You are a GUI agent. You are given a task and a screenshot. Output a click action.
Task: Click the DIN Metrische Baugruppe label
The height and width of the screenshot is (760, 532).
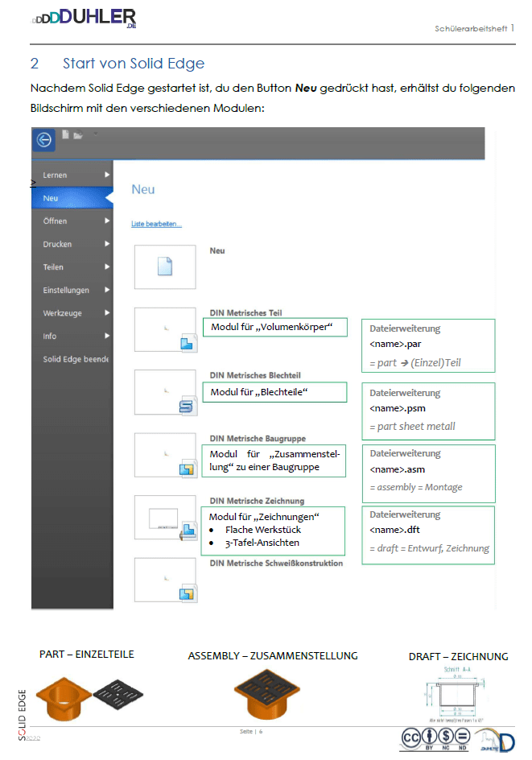pyautogui.click(x=258, y=439)
